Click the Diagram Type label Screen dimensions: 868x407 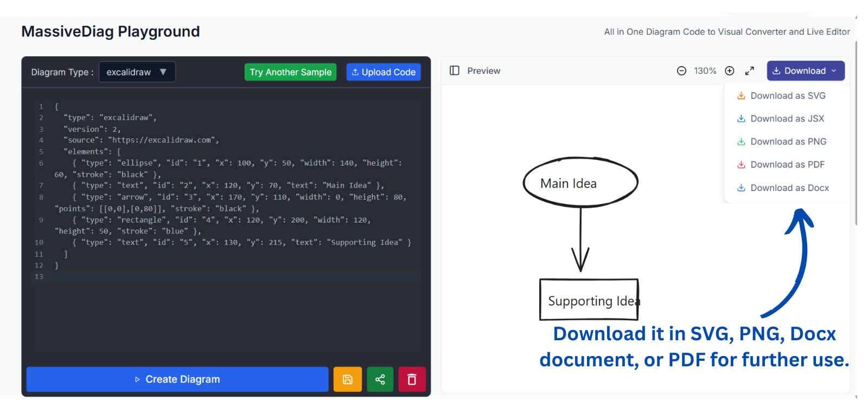(62, 72)
